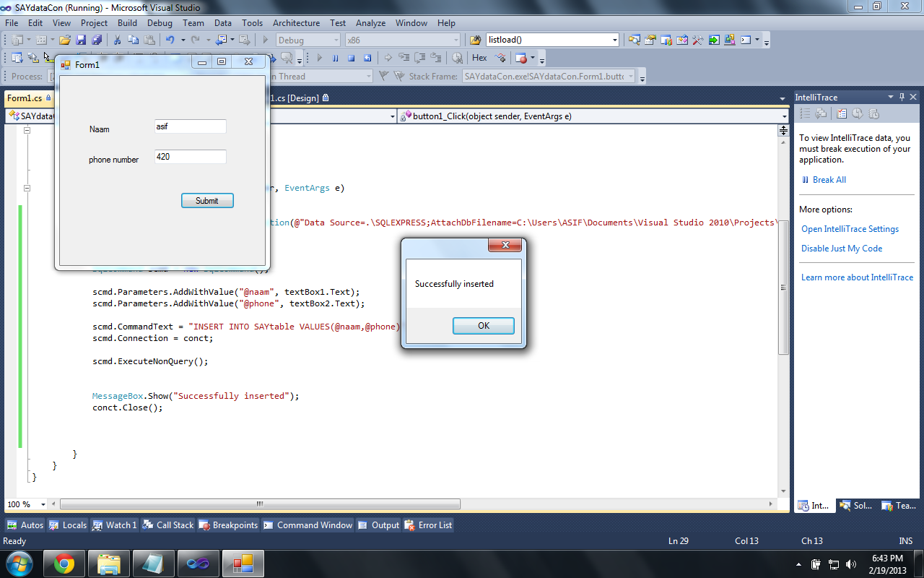Open IntelliTrace Settings link

click(x=850, y=229)
